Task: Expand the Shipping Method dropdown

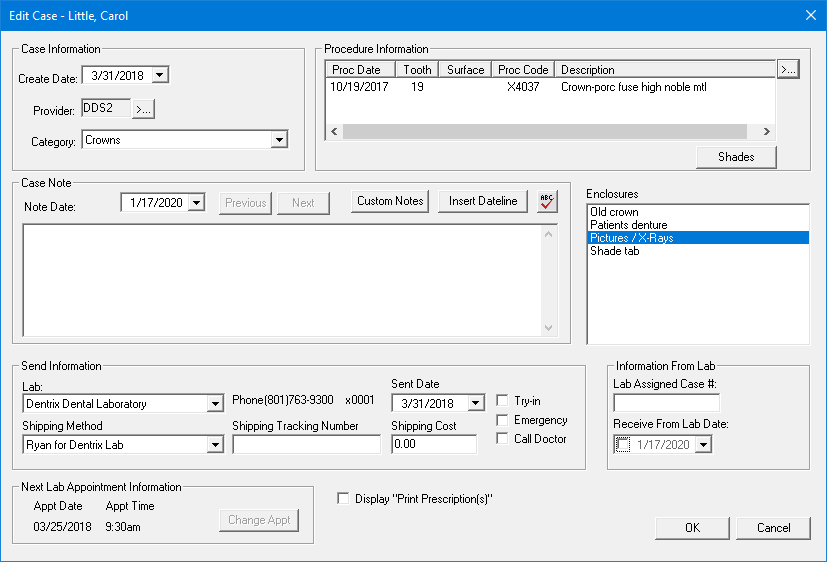Action: [214, 445]
